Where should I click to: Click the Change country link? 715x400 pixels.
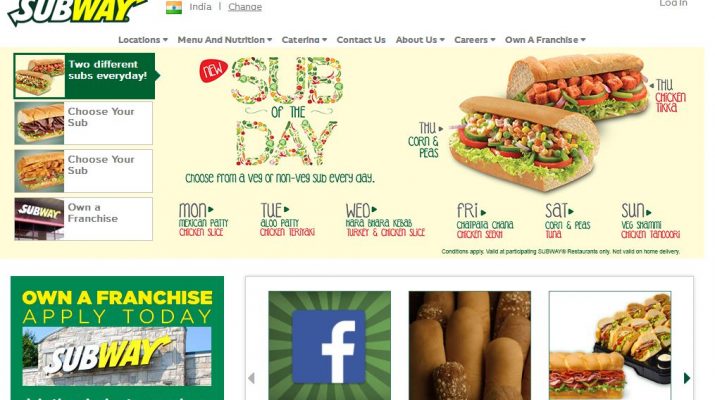click(x=245, y=7)
